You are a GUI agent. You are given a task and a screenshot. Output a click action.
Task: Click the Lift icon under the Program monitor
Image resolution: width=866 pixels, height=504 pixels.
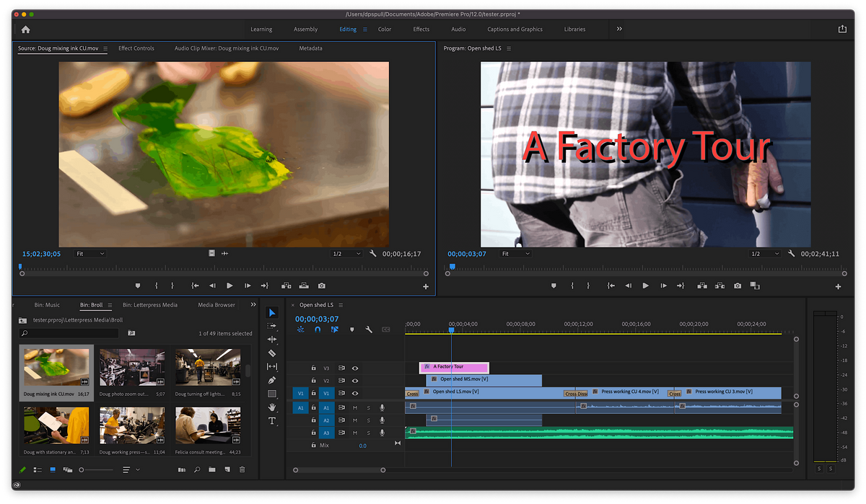701,286
